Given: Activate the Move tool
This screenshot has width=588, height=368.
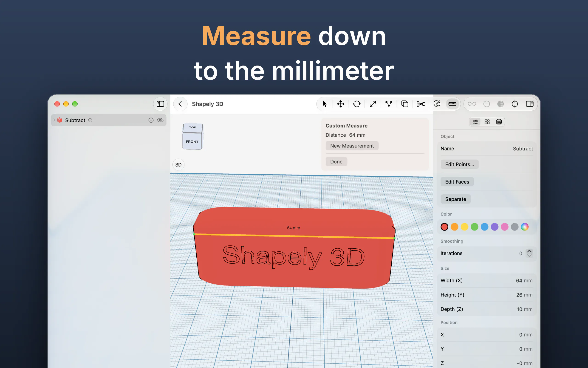Looking at the screenshot, I should pos(341,104).
